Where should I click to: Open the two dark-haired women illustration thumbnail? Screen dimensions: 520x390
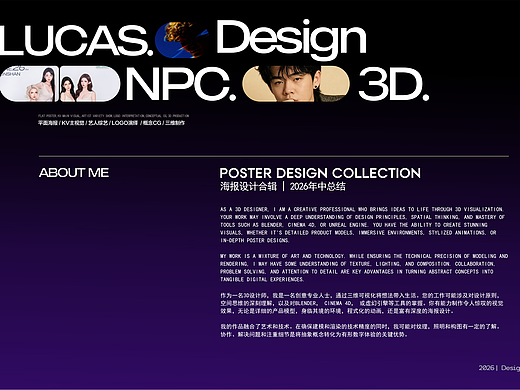90,84
